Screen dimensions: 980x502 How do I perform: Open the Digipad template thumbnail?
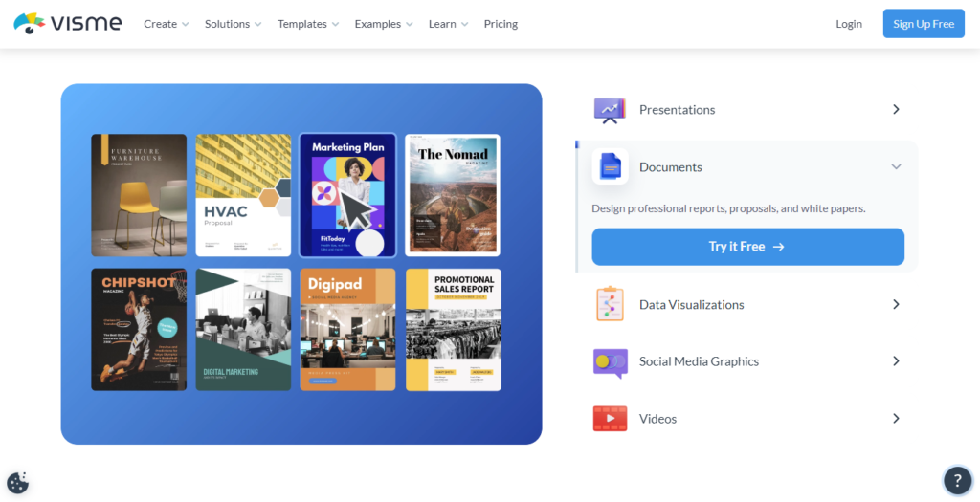pos(347,330)
